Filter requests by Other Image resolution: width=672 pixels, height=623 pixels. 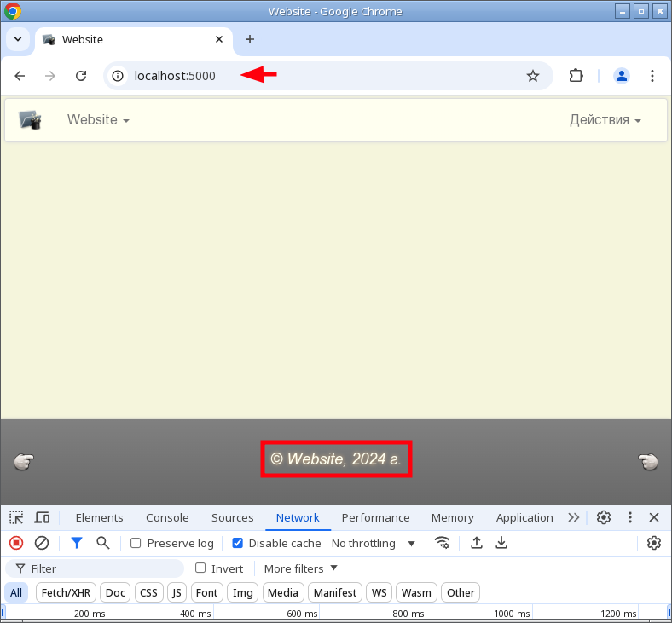pos(461,592)
